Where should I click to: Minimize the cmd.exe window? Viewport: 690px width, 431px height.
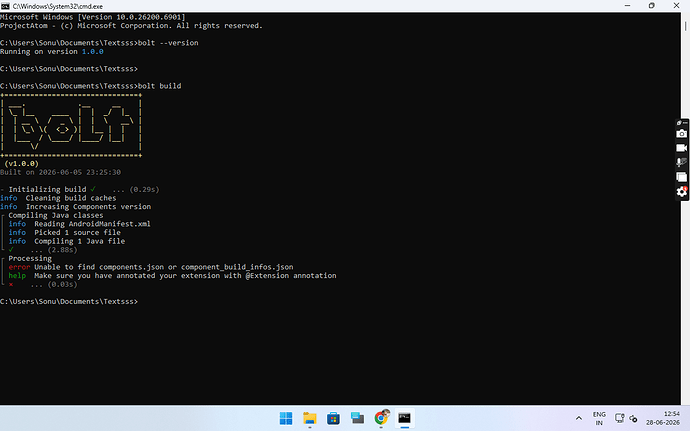click(x=628, y=6)
